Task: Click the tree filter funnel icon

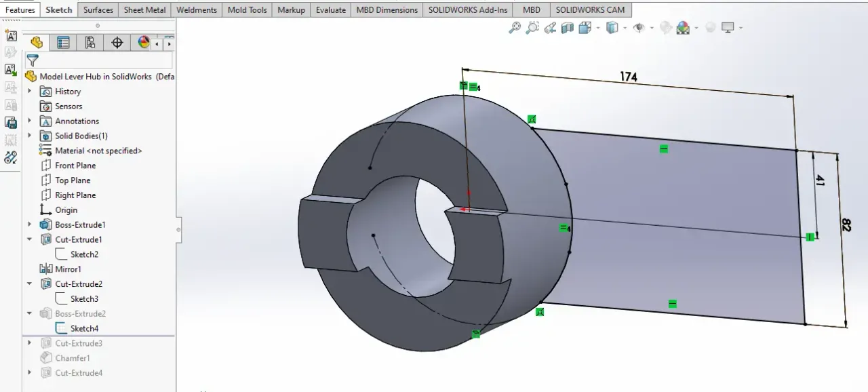Action: pyautogui.click(x=33, y=60)
